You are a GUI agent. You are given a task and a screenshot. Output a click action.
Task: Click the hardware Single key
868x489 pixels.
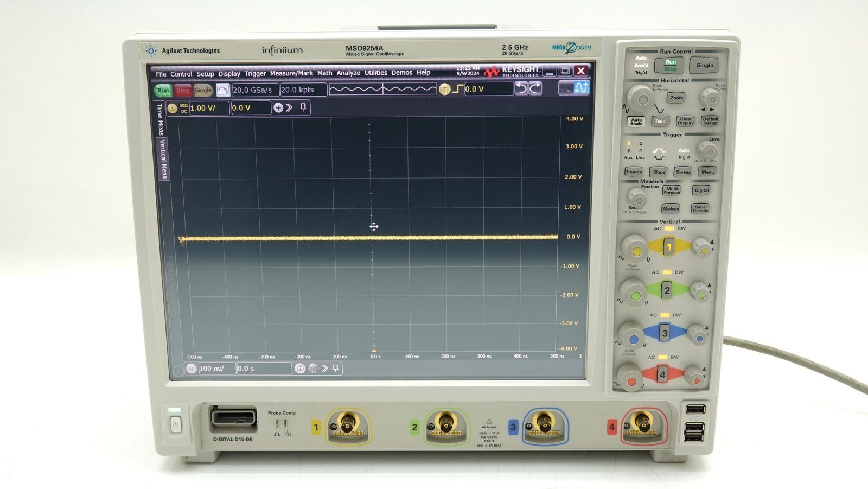tap(704, 66)
